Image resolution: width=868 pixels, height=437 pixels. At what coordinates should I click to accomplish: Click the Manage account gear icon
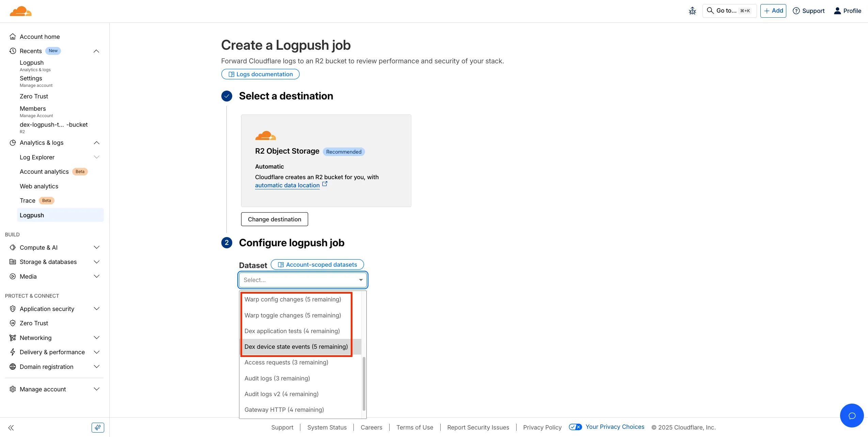(13, 389)
